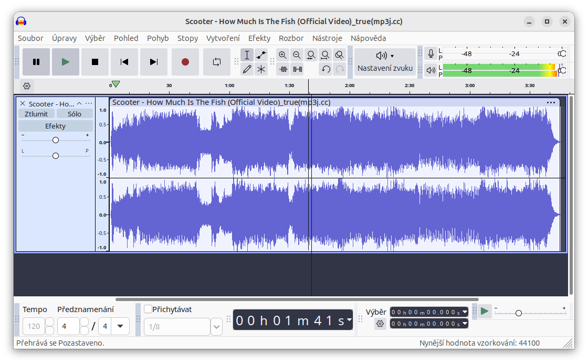The height and width of the screenshot is (364, 588).
Task: Toggle loop playback
Action: click(x=217, y=61)
